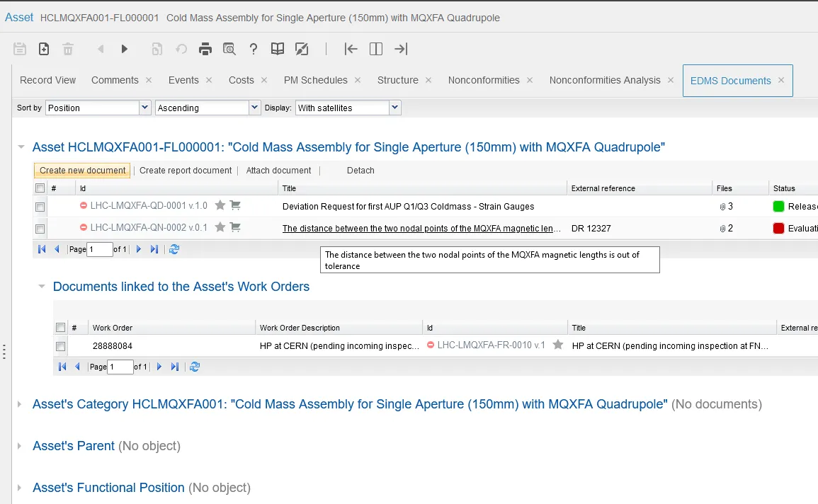This screenshot has width=818, height=504.
Task: Click the Copy record icon
Action: pyautogui.click(x=157, y=49)
